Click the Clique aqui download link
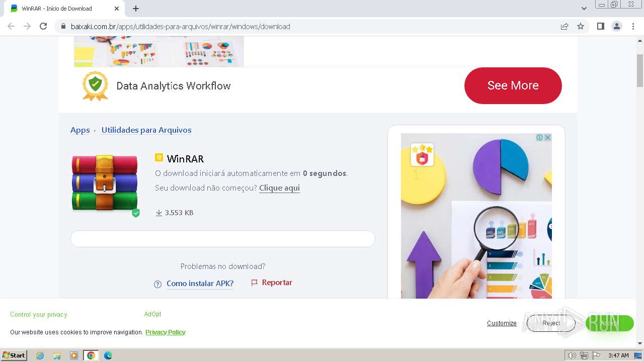The image size is (644, 362). 279,188
